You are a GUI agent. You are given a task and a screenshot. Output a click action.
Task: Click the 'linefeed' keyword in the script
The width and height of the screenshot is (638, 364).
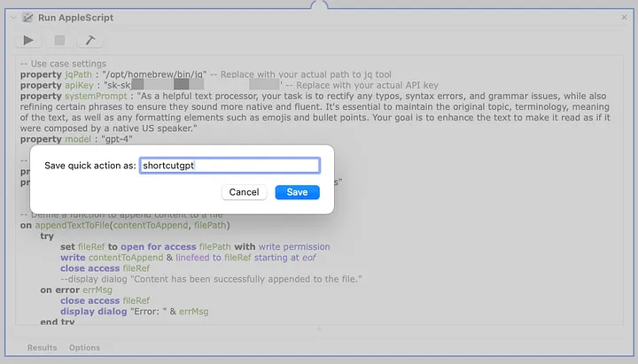pos(192,258)
